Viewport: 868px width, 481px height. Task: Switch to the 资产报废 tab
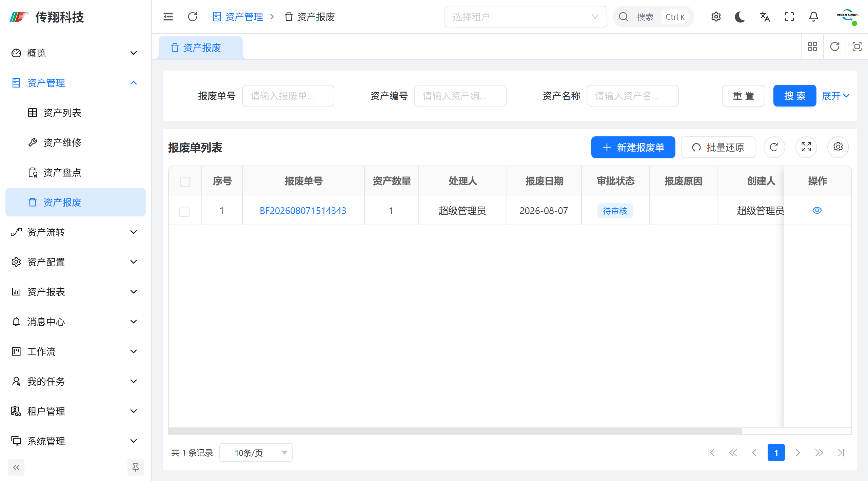pos(200,47)
